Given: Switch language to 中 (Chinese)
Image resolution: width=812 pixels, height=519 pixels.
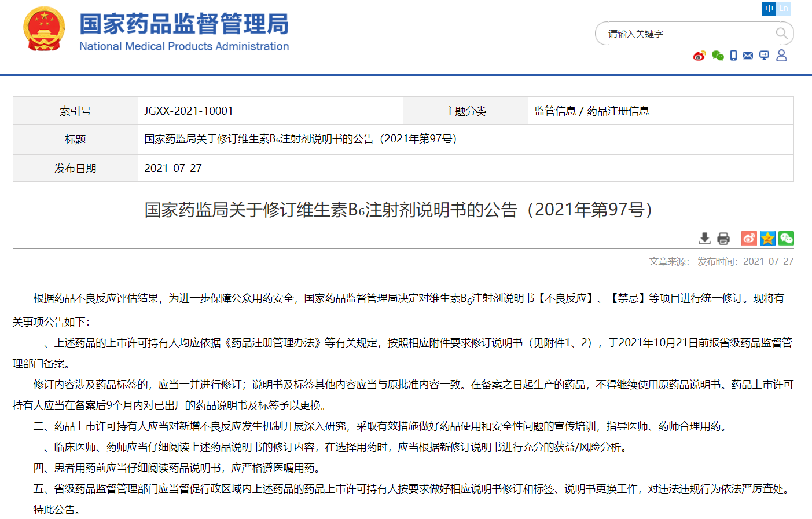Looking at the screenshot, I should [769, 9].
